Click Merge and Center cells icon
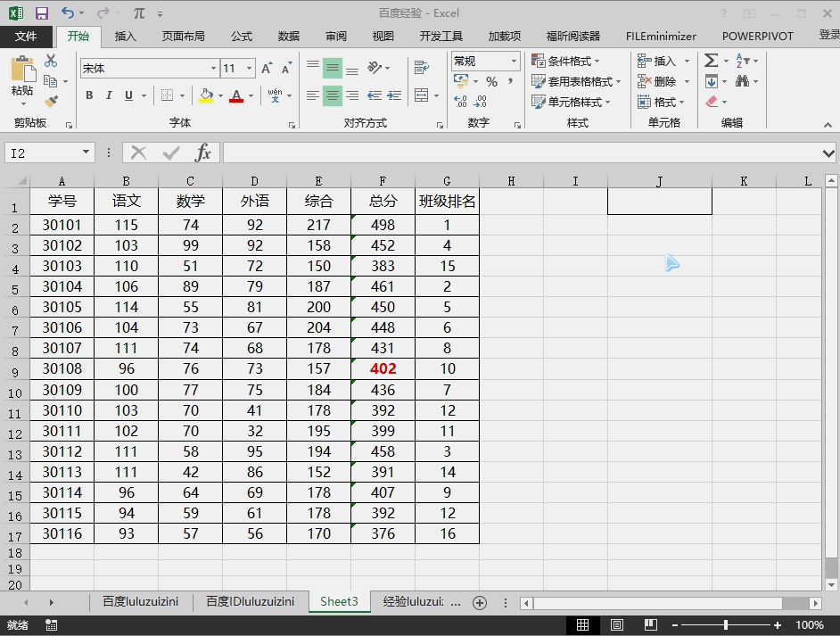The width and height of the screenshot is (840, 636). (422, 95)
